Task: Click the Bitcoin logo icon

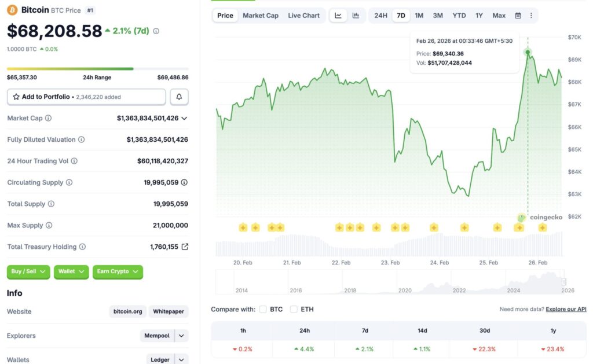Action: (13, 9)
